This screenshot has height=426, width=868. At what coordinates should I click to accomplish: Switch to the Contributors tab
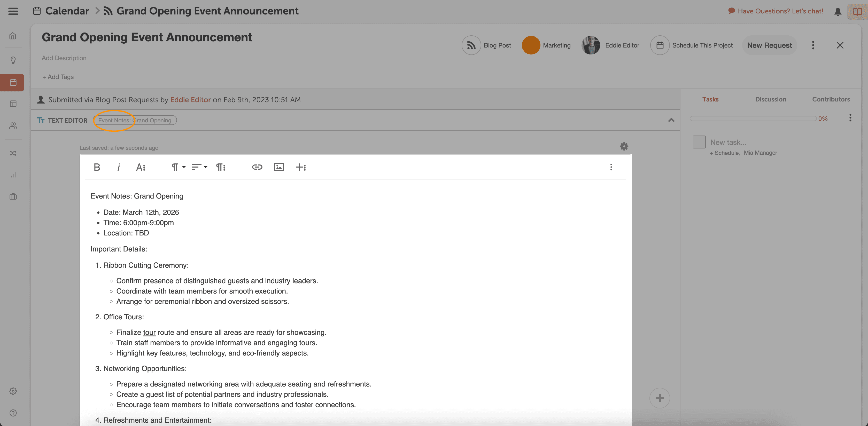(831, 99)
